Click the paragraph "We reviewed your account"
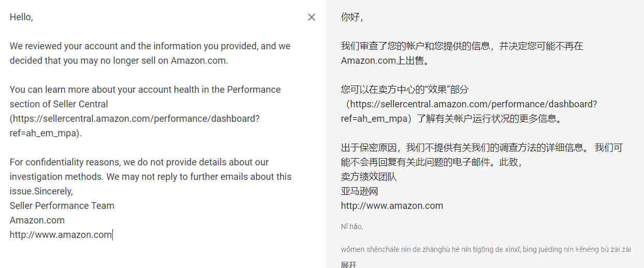This screenshot has width=644, height=268. pos(150,53)
